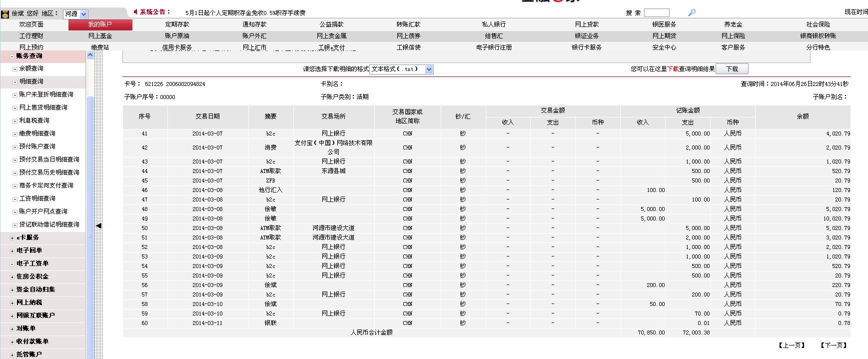Image resolution: width=868 pixels, height=359 pixels.
Task: Select 工资明细查询 in the sidebar
Action: click(37, 199)
